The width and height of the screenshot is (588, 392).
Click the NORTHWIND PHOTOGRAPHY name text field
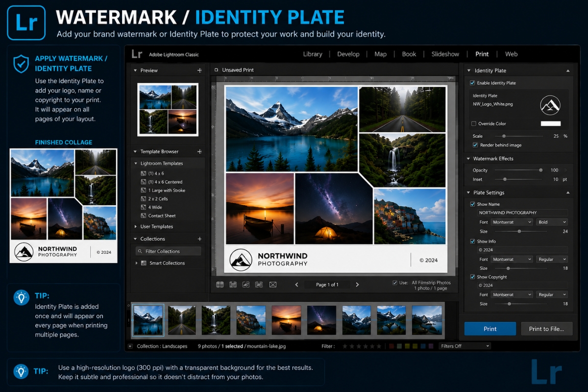pos(523,213)
